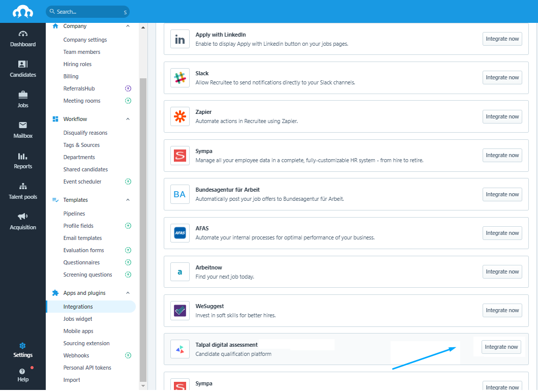538x392 pixels.
Task: Click the settings menu scrollbar thumb
Action: [143, 230]
